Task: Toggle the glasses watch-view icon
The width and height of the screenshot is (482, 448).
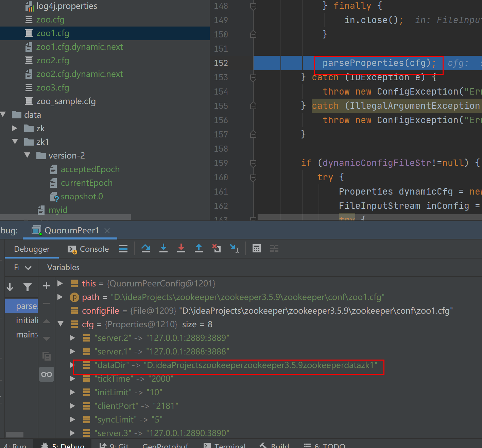Action: (x=47, y=374)
